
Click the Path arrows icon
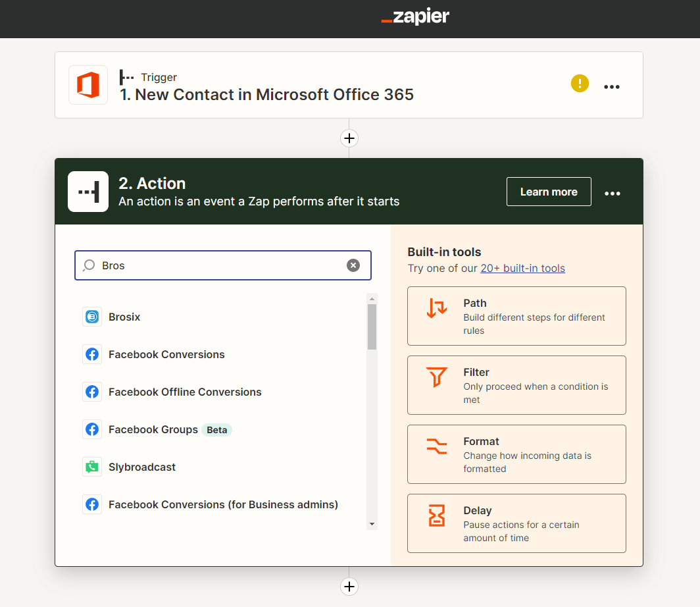point(437,308)
